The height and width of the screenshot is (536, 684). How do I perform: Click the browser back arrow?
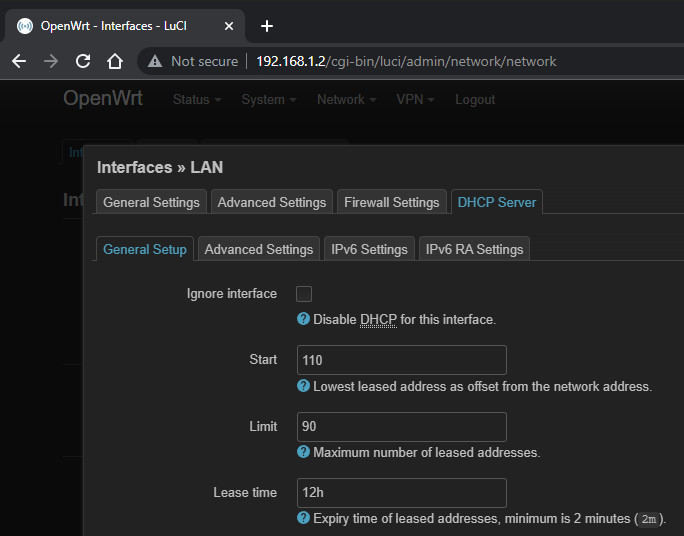coord(19,61)
